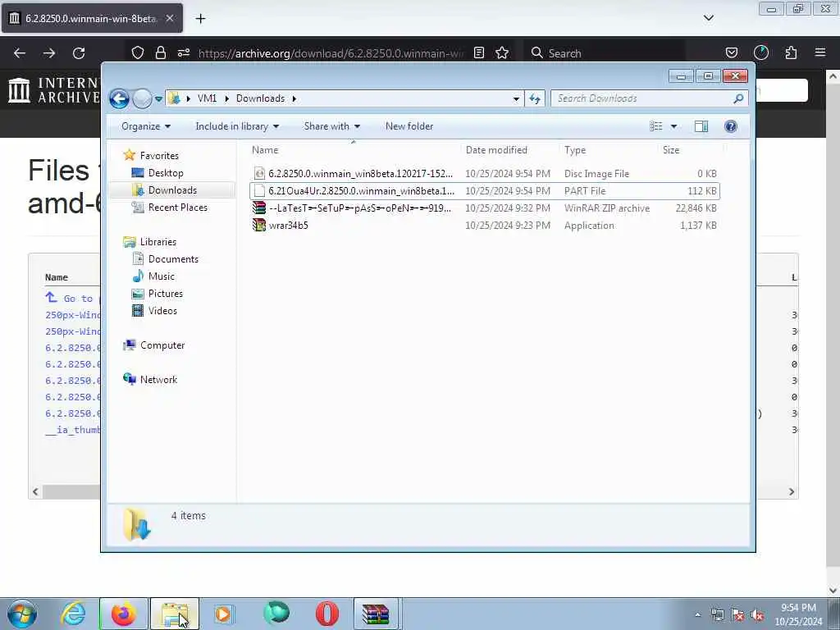Reload the Firefox page

pyautogui.click(x=79, y=53)
